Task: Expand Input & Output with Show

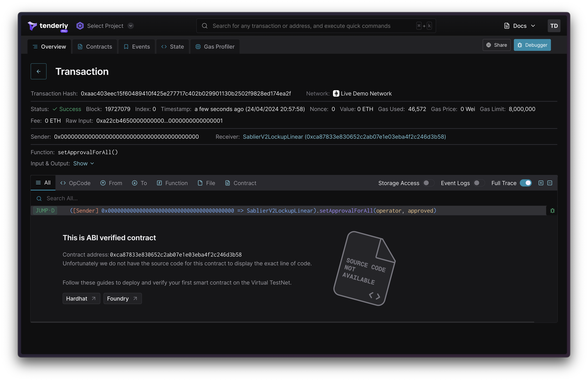Action: (84, 163)
